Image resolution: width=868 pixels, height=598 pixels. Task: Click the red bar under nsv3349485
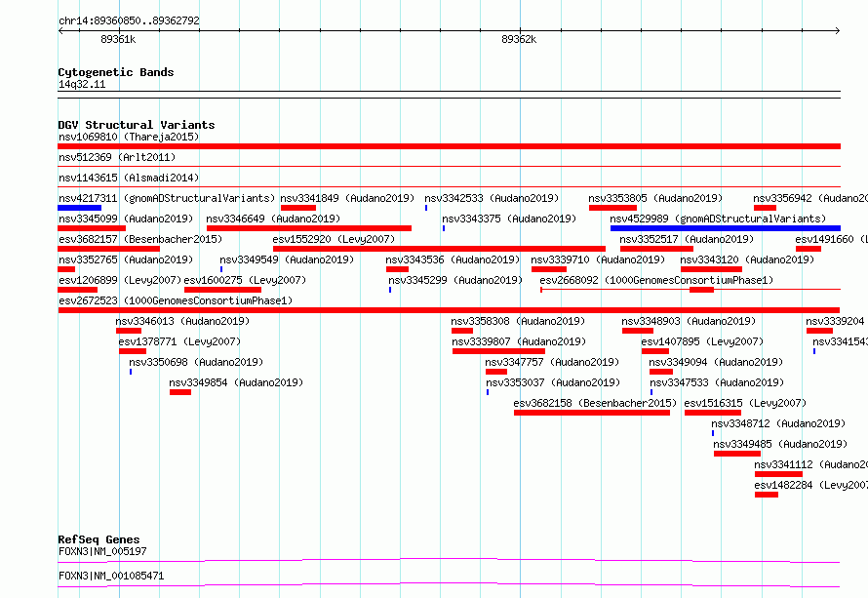737,454
